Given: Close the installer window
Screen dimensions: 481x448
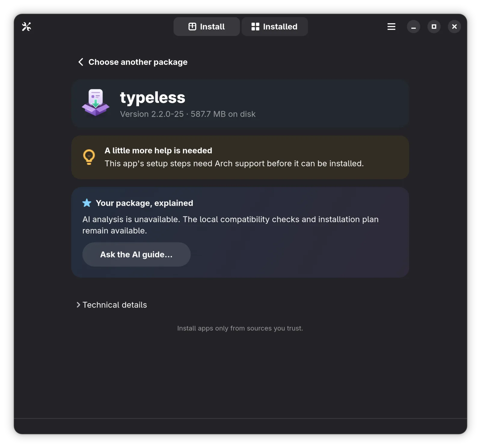Looking at the screenshot, I should point(454,27).
